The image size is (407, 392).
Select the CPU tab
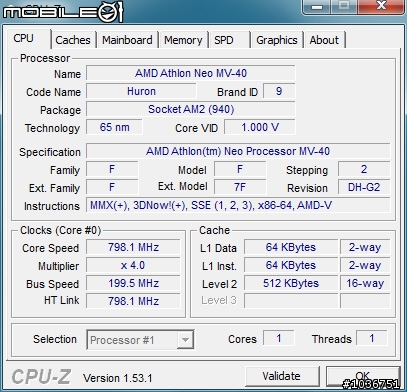click(x=29, y=39)
